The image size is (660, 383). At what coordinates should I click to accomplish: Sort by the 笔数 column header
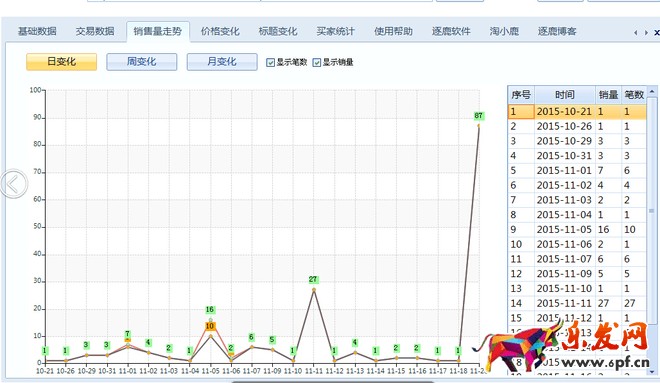(x=634, y=95)
